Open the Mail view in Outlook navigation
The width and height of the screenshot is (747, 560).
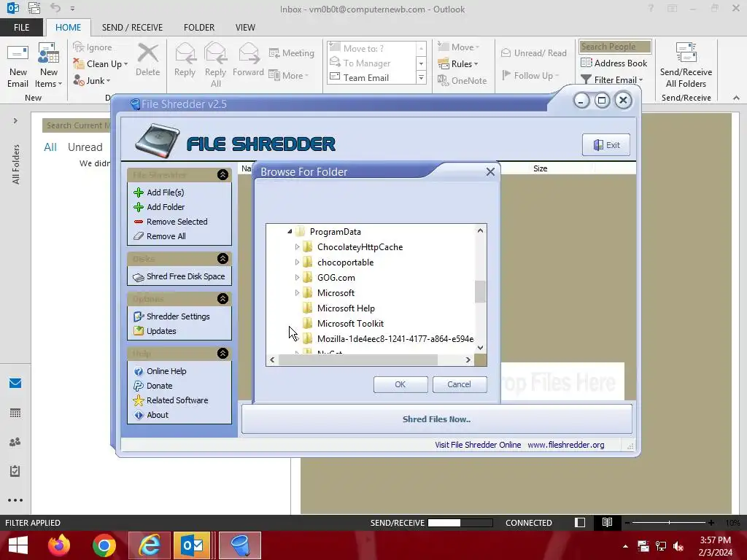click(x=15, y=384)
